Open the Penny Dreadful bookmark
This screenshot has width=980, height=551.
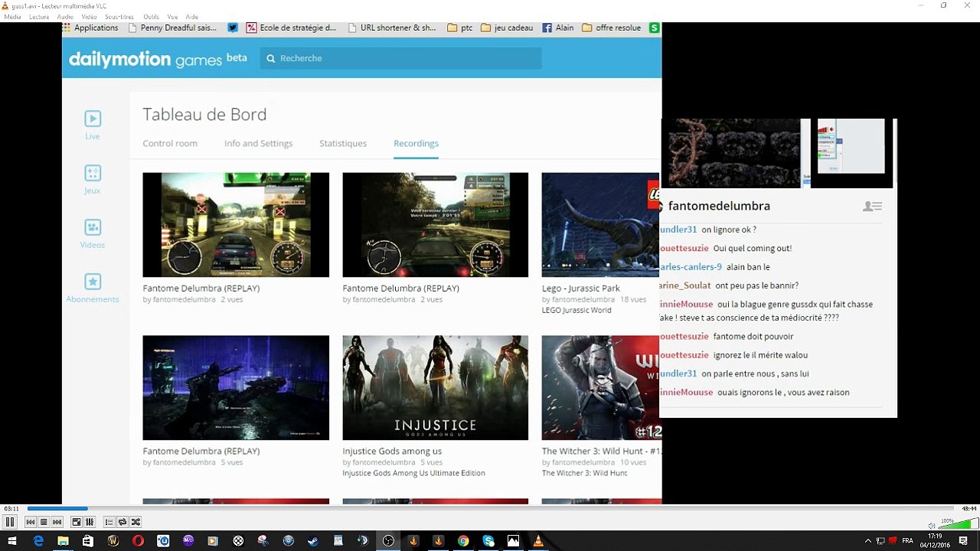pyautogui.click(x=173, y=28)
